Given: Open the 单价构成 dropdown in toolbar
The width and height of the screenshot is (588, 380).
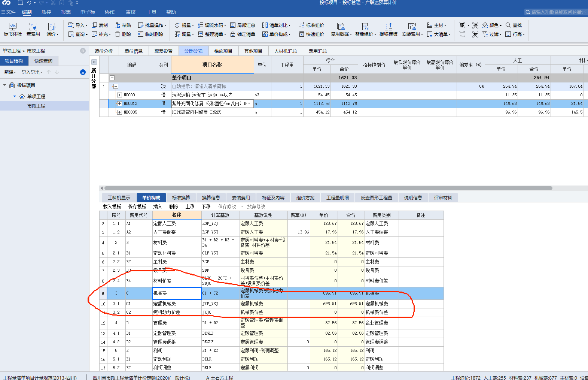Looking at the screenshot, I should (276, 34).
